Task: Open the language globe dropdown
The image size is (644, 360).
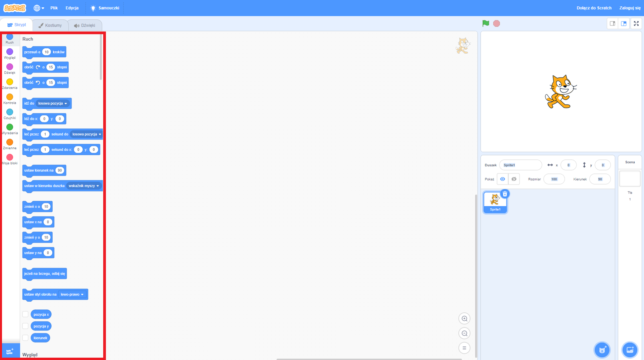Action: pos(39,8)
